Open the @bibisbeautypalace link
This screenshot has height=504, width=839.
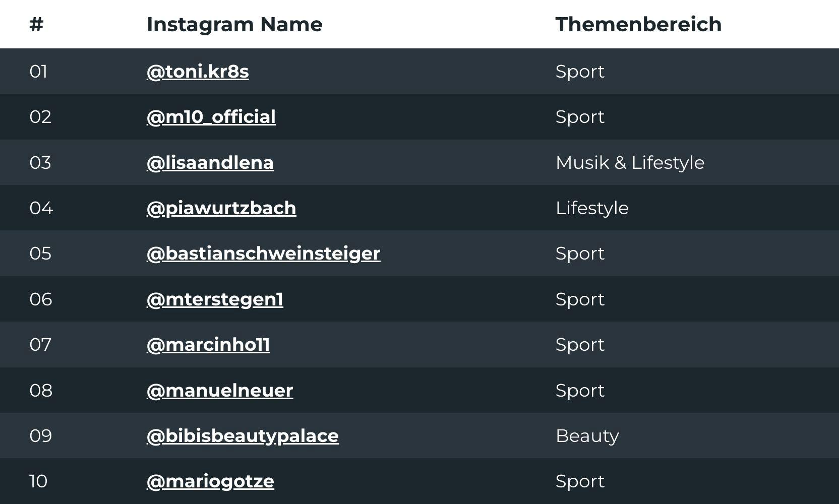click(x=243, y=436)
